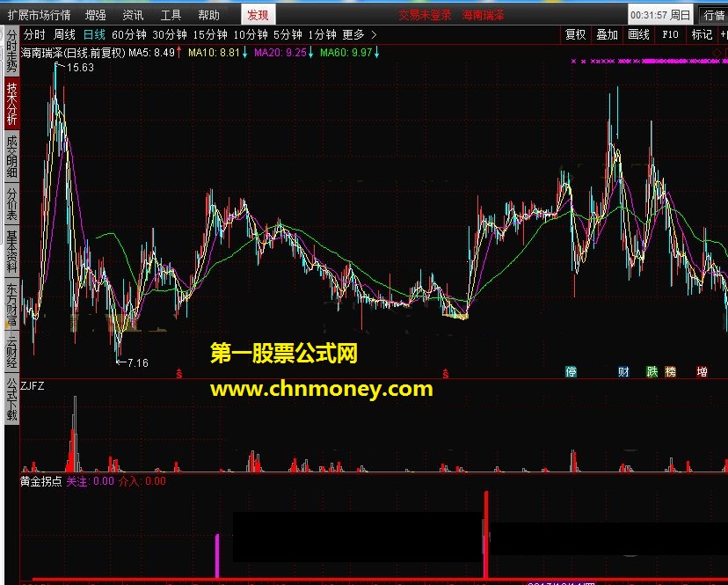
Task: Switch to the 15分钟 period
Action: tap(210, 35)
